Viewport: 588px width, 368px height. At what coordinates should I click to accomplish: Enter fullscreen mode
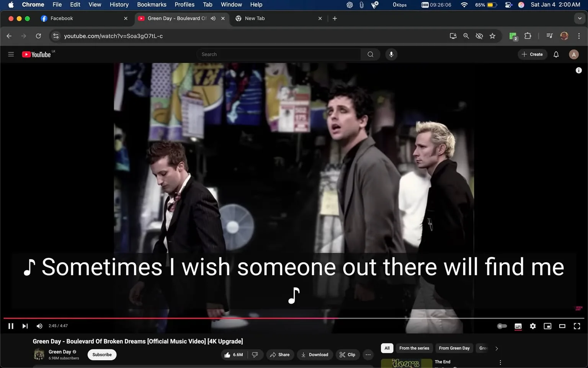click(577, 326)
